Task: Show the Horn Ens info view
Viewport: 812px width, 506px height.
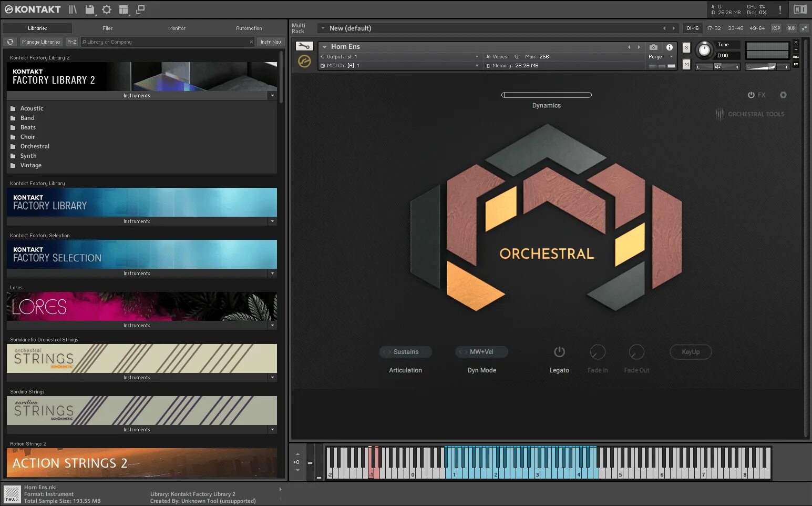Action: (x=669, y=47)
